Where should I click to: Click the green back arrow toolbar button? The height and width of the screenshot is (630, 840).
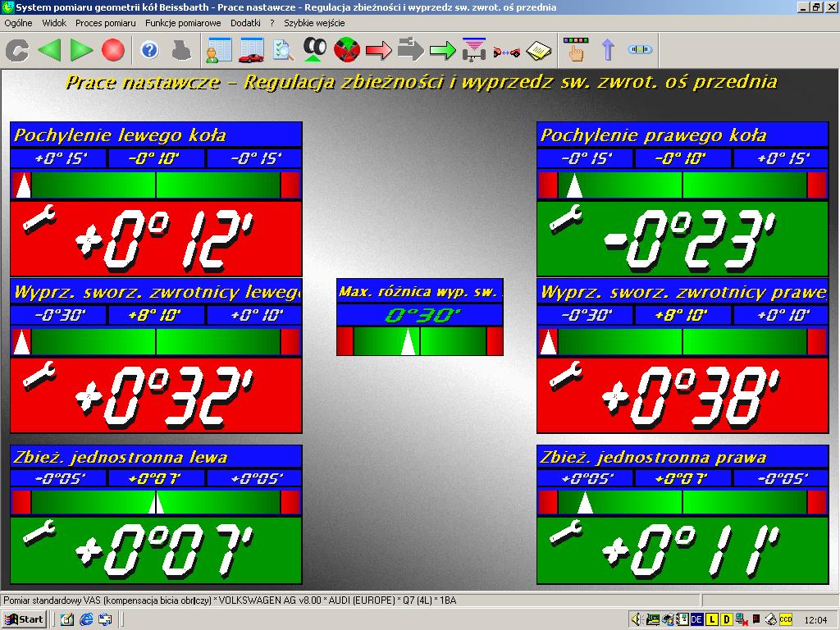[x=49, y=51]
